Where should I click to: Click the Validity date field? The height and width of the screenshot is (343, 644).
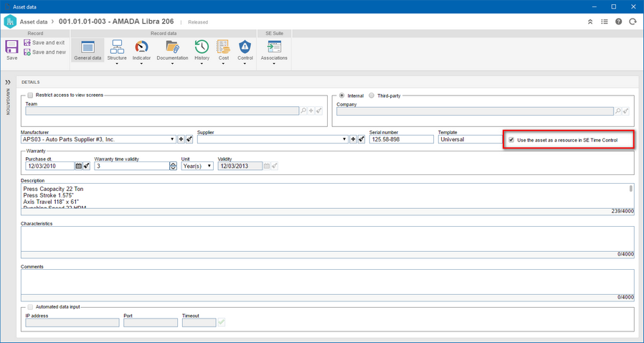(240, 166)
